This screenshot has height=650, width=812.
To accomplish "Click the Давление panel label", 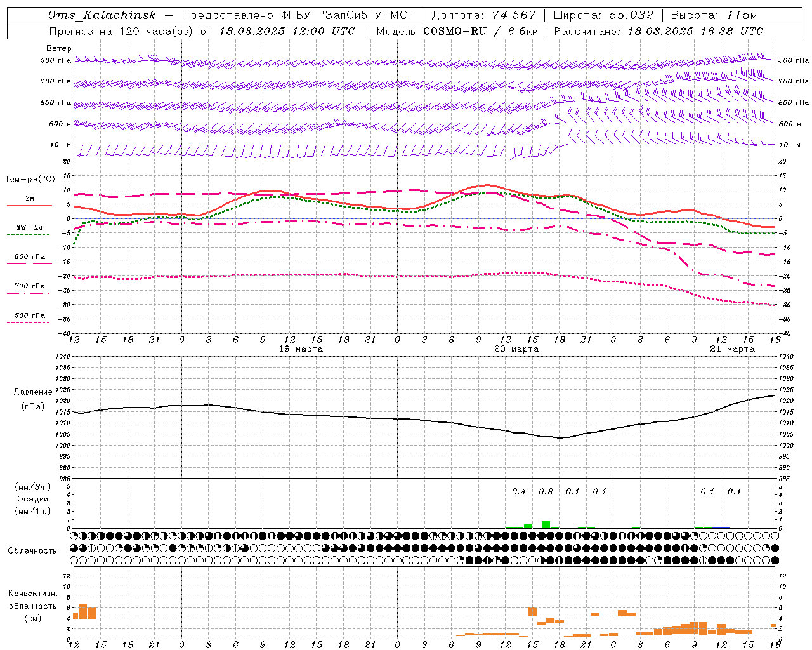I will (33, 392).
